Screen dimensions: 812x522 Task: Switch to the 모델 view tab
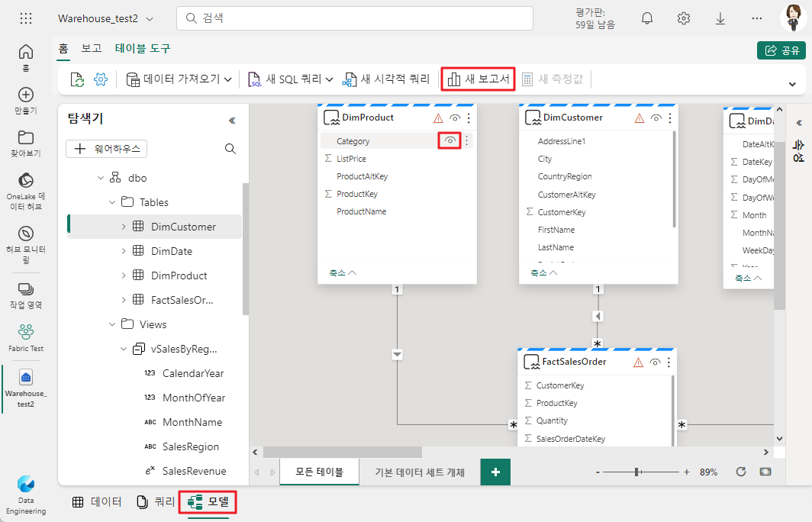208,502
